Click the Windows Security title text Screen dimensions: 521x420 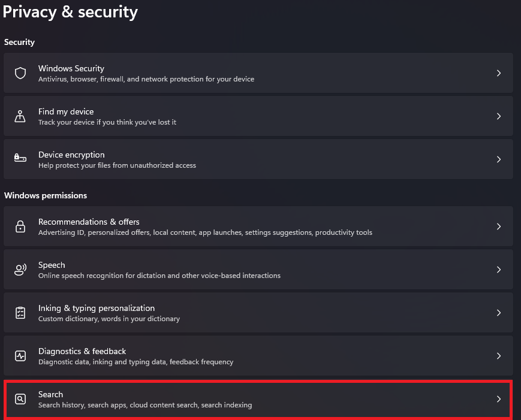coord(71,68)
